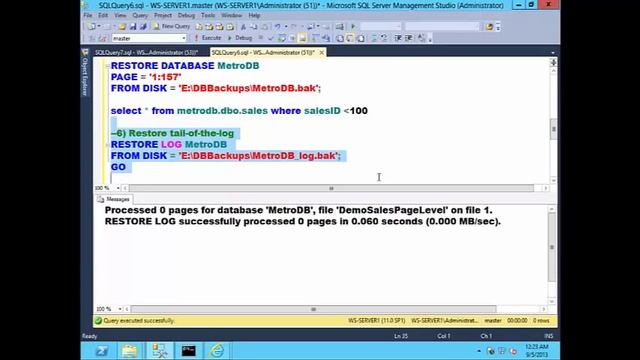Open the master database dropdown
This screenshot has height=360, width=640.
[184, 38]
